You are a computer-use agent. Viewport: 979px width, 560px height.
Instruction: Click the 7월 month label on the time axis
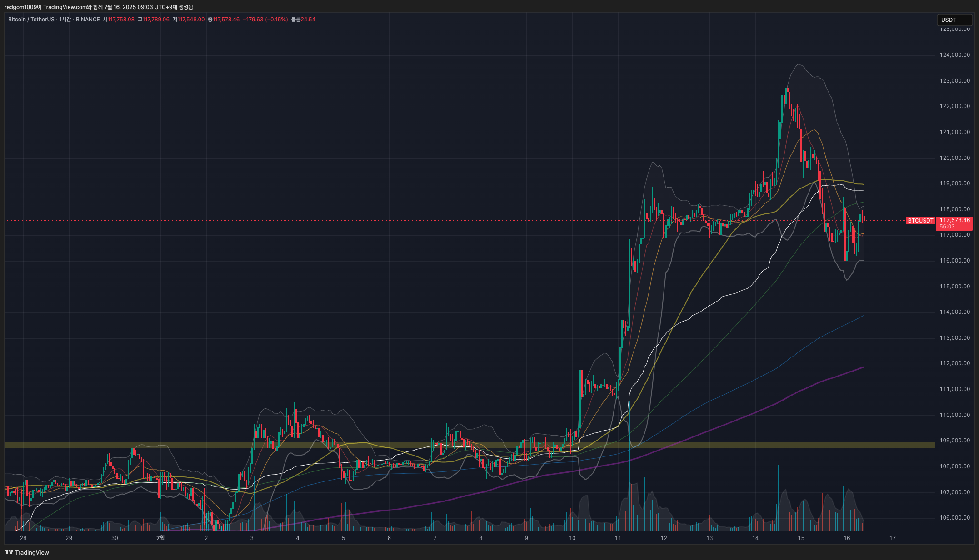(x=160, y=538)
